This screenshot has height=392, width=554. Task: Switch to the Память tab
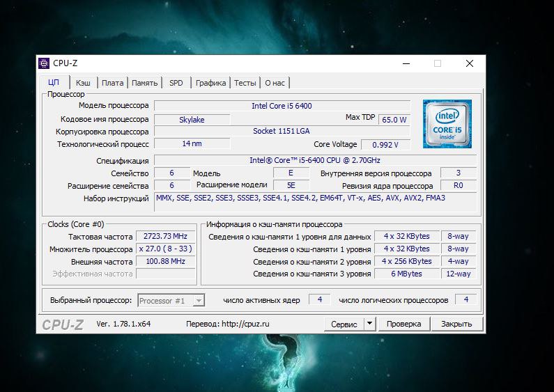click(144, 83)
